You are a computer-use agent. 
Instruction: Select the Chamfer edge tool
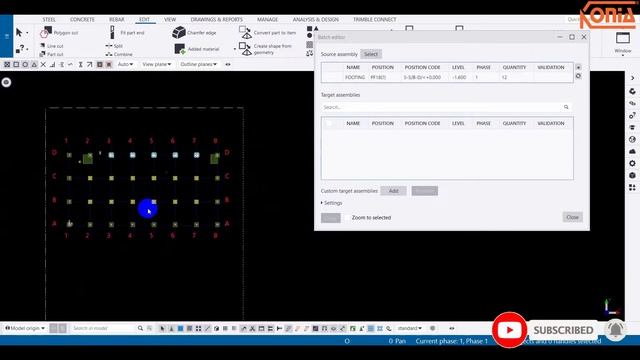pos(194,32)
